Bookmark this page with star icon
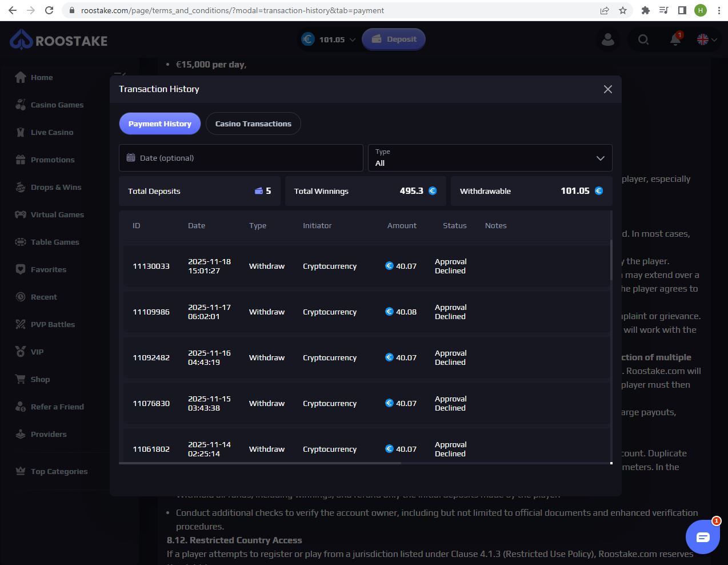This screenshot has height=565, width=728. click(x=623, y=10)
